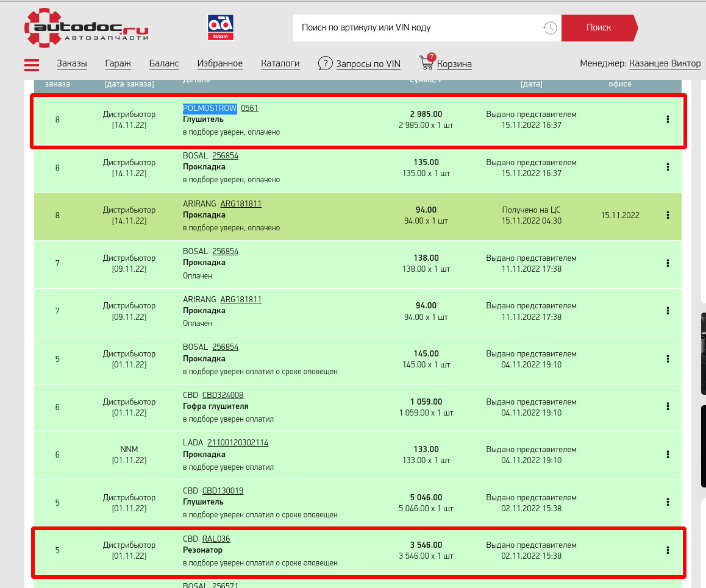Open row menu for CBD RAL036 Резонатор

[x=668, y=550]
